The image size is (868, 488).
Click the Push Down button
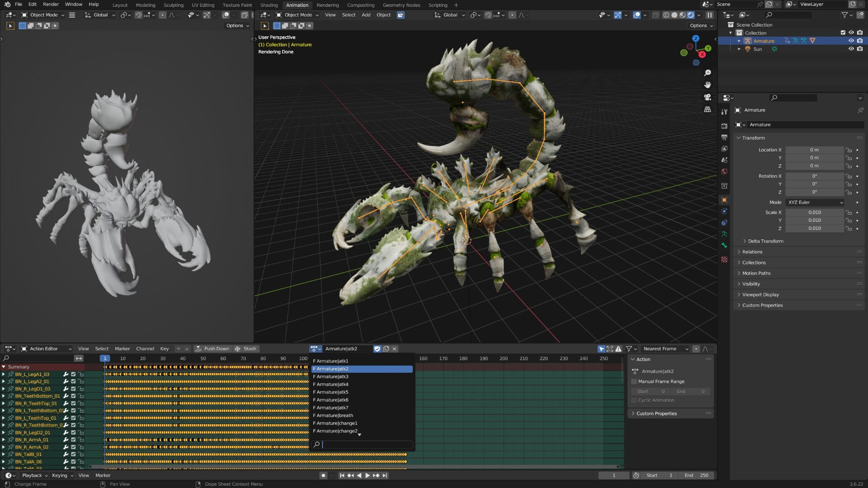[x=212, y=349]
